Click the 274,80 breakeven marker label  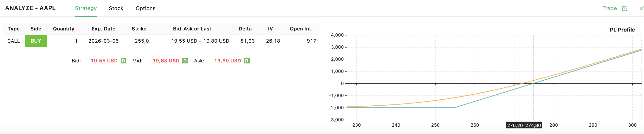coord(533,125)
